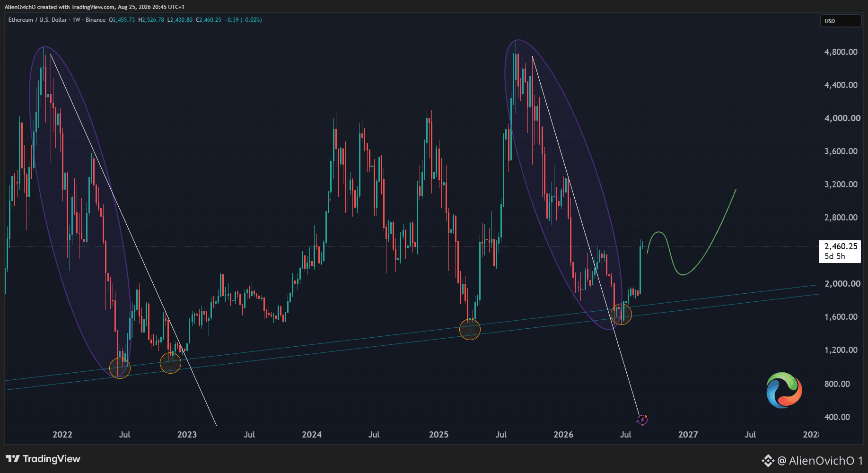868x473 pixels.
Task: Select the orange circle at the late-2022 low
Action: 170,363
